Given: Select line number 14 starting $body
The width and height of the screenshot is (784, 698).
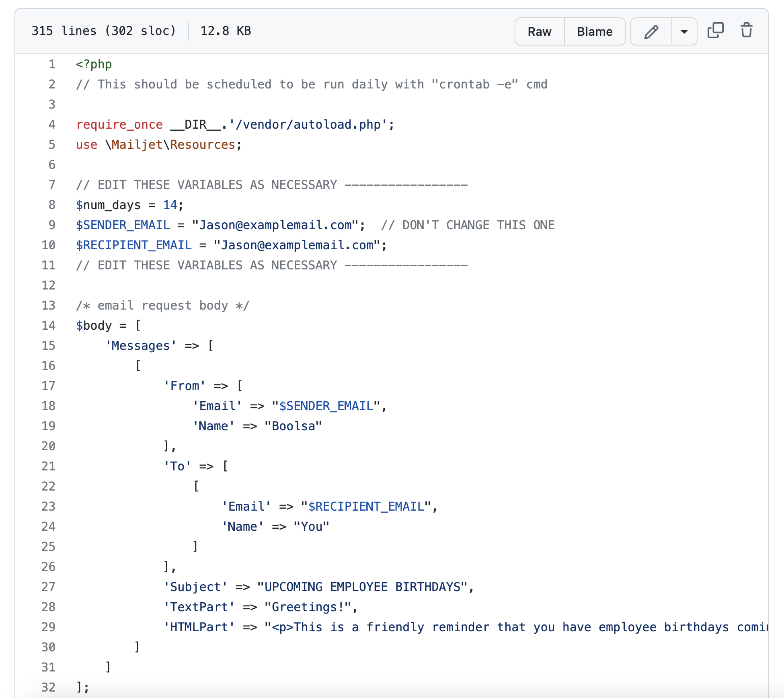Looking at the screenshot, I should [48, 325].
